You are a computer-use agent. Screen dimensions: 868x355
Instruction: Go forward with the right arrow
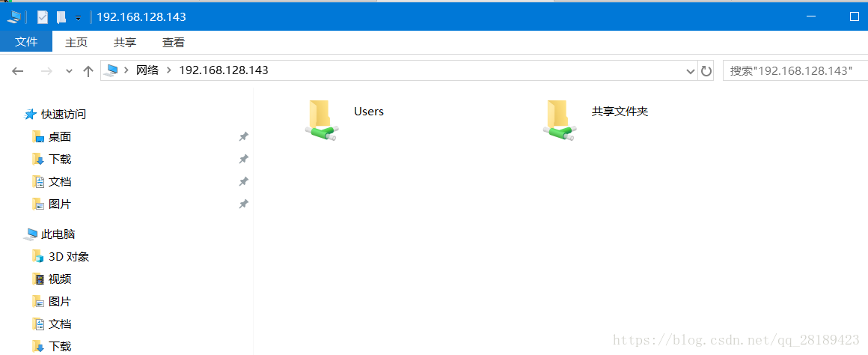pos(47,71)
